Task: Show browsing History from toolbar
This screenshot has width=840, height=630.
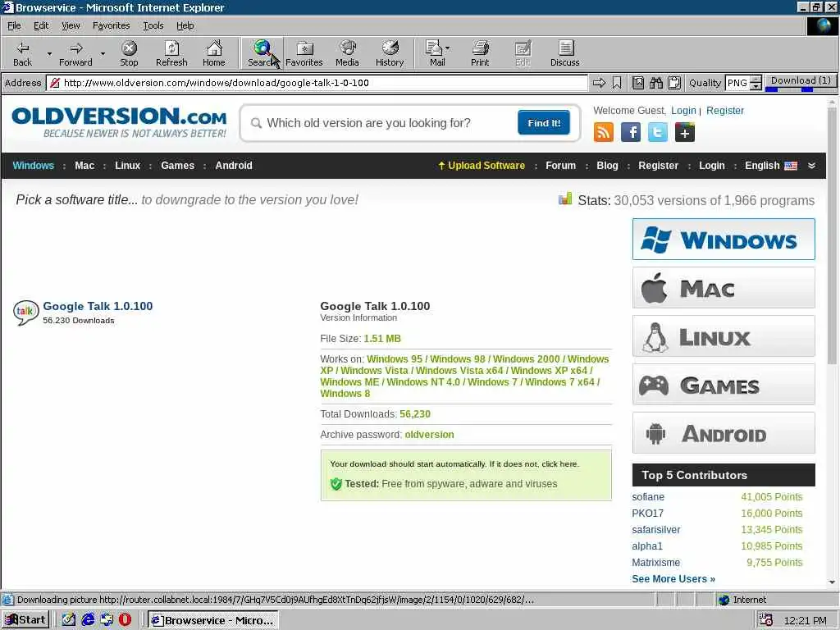Action: (390, 53)
